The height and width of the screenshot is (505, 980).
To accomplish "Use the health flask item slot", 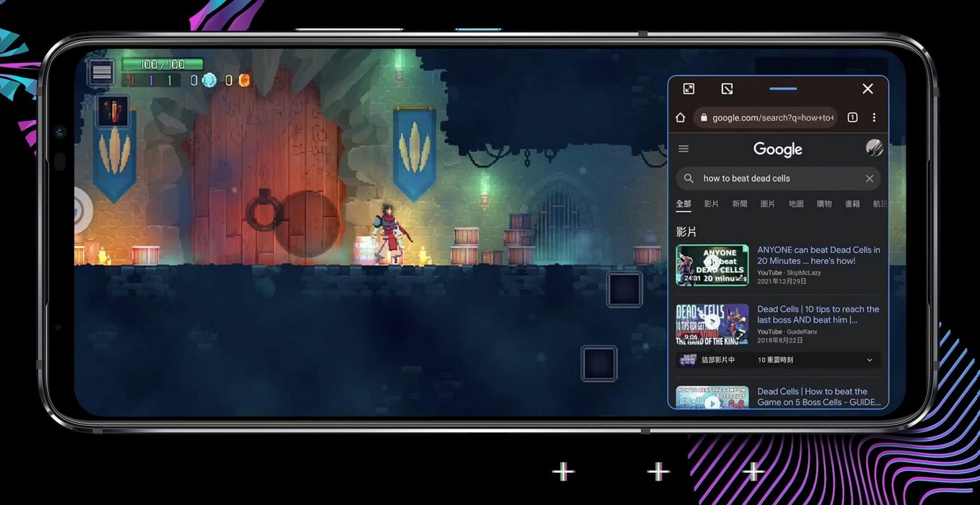I will point(112,112).
